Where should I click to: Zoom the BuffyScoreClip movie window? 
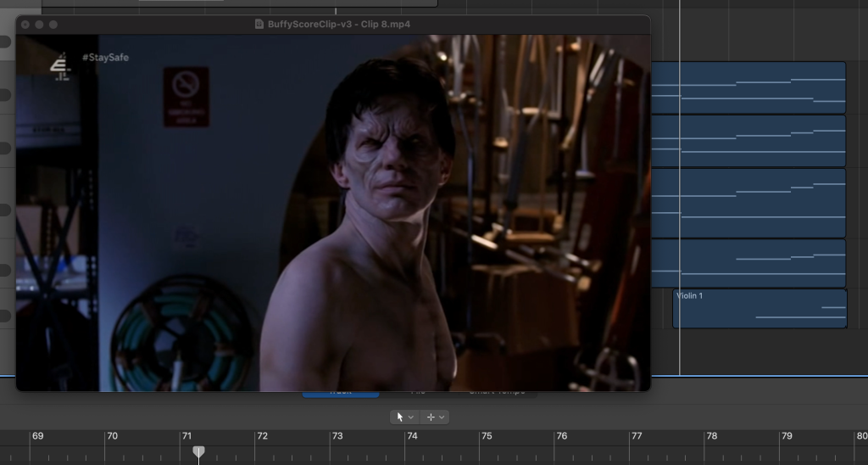53,25
